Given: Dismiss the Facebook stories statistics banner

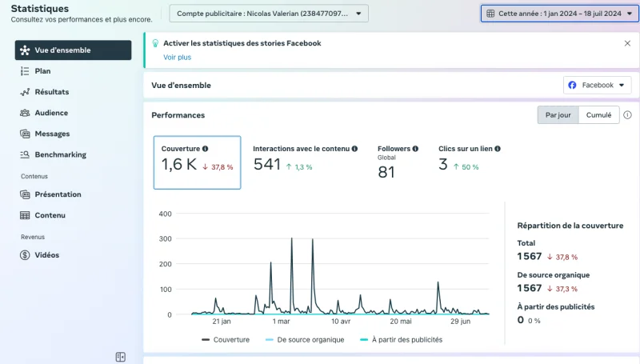Looking at the screenshot, I should point(627,43).
